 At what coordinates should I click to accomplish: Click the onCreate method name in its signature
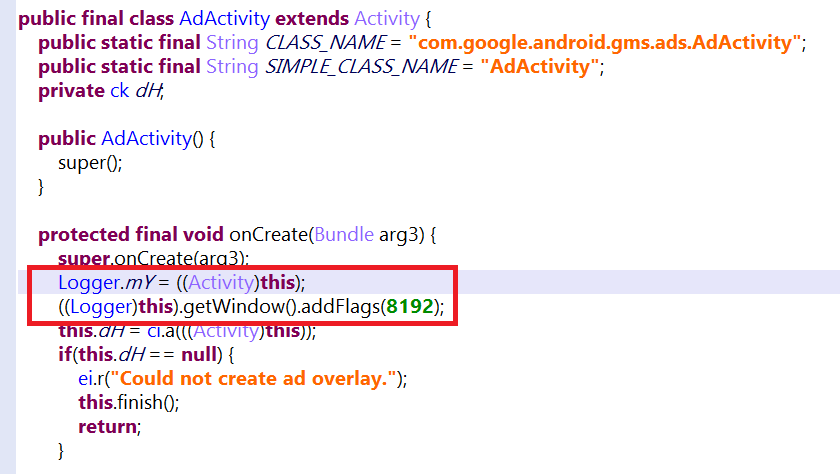coord(268,235)
